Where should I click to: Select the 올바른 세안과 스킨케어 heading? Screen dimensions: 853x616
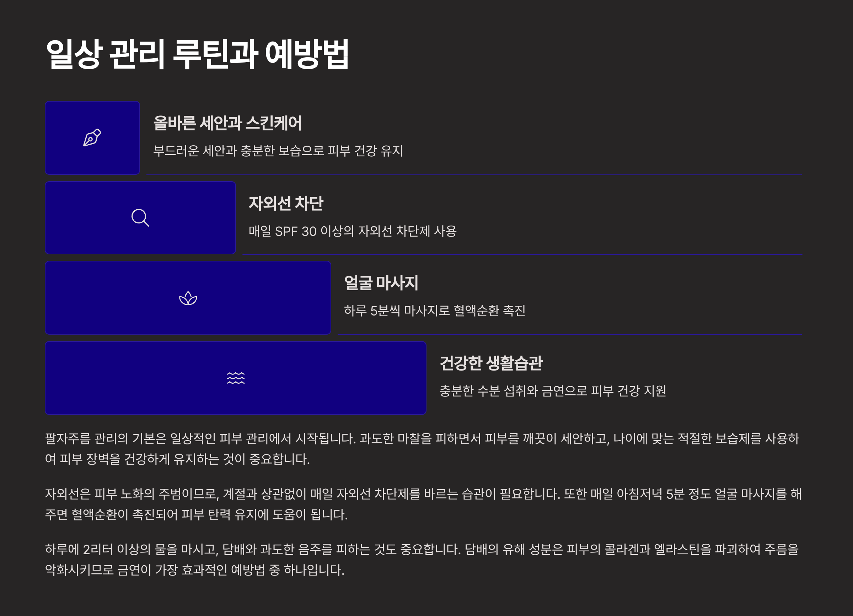click(227, 123)
